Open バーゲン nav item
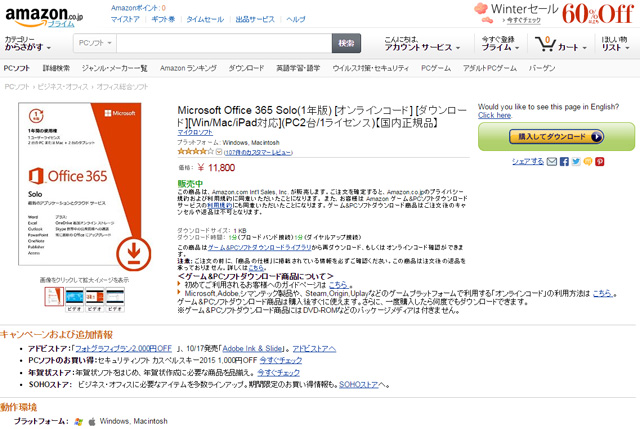The width and height of the screenshot is (640, 429). click(542, 68)
